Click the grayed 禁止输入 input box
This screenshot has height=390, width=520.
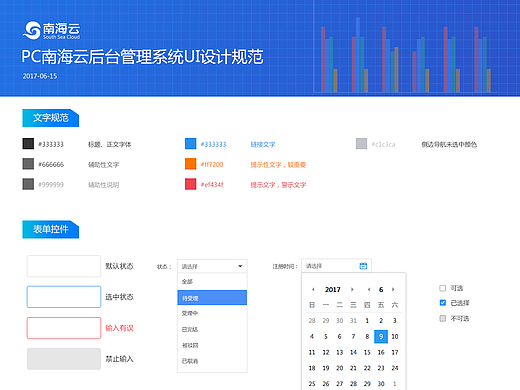coord(64,359)
